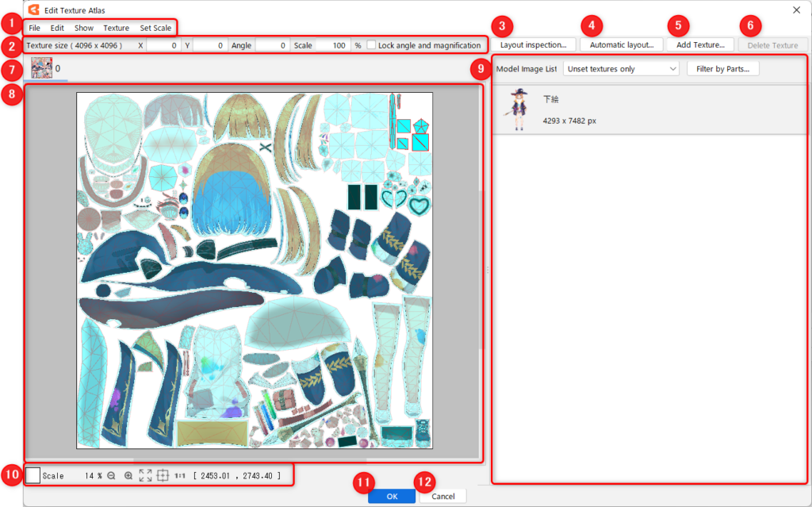Viewport: 812px width, 507px height.
Task: Click the Cubism logo in title bar
Action: tap(33, 10)
